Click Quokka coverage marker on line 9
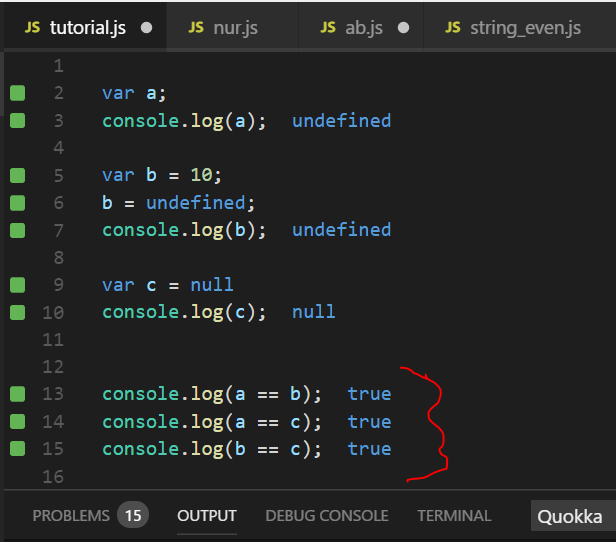616x542 pixels. tap(17, 285)
